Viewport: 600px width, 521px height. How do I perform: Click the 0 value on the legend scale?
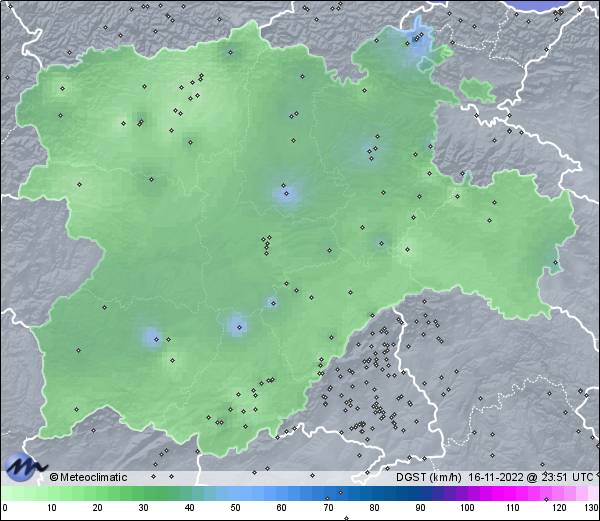5,508
